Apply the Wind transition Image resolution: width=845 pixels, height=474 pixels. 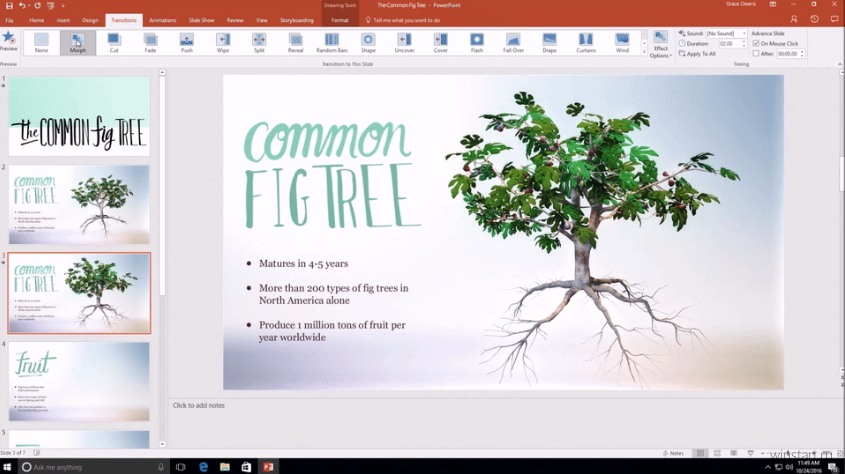pyautogui.click(x=622, y=43)
